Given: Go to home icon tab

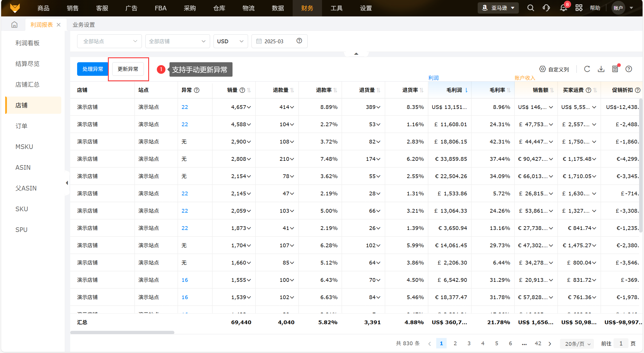Looking at the screenshot, I should click(14, 25).
